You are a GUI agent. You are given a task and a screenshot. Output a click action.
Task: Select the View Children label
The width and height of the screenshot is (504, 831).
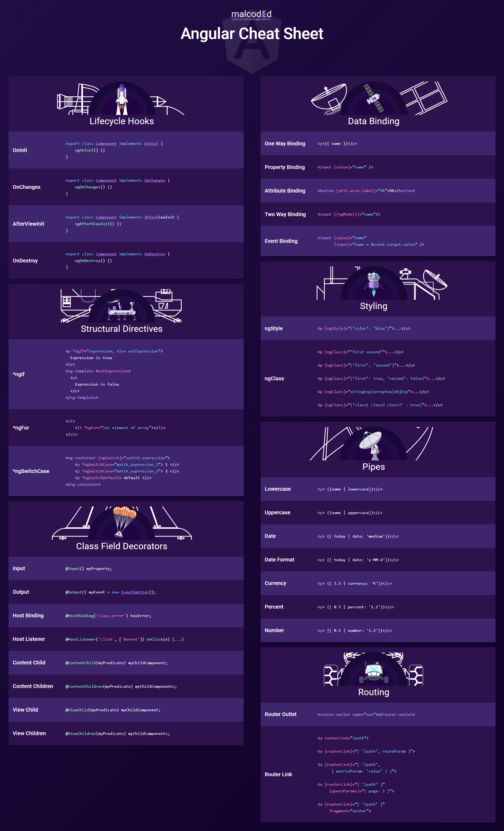click(x=29, y=734)
